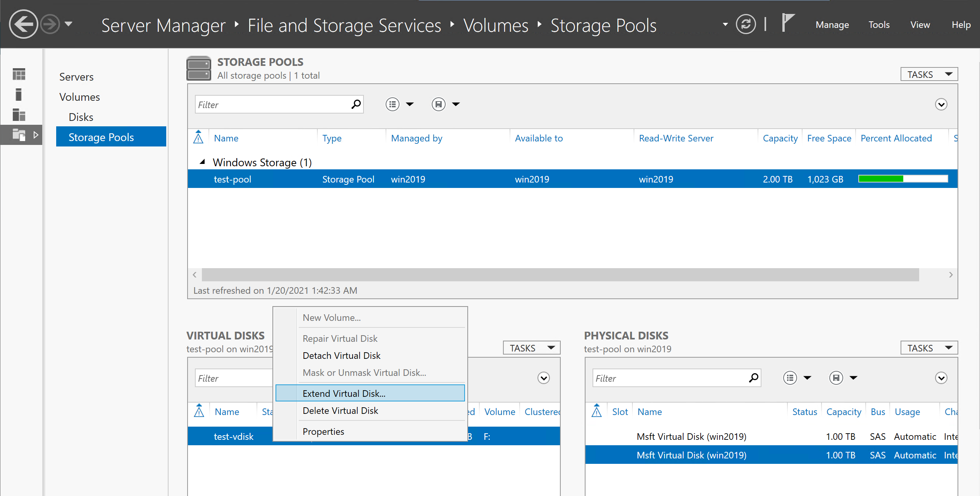Sort by the Managed by column
Viewport: 980px width, 496px height.
[x=416, y=138]
